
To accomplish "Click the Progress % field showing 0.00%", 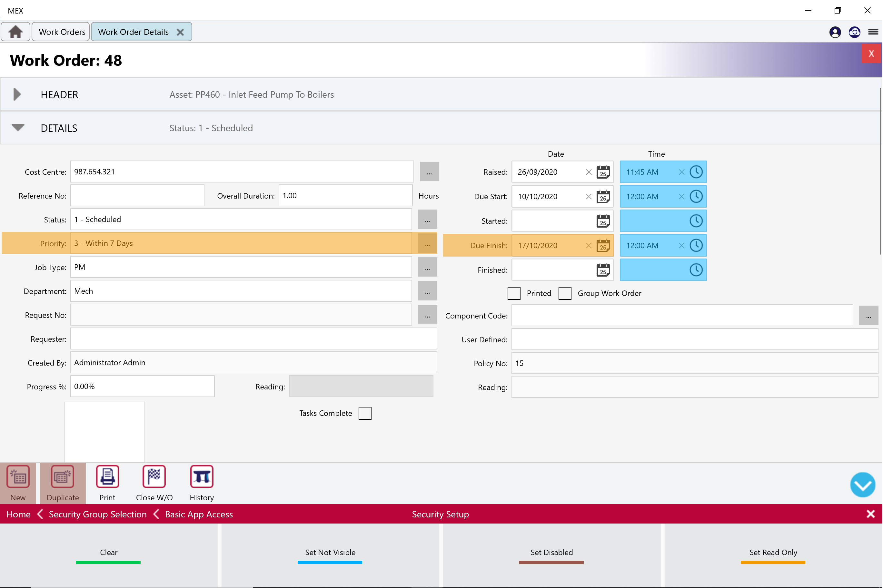I will point(143,387).
